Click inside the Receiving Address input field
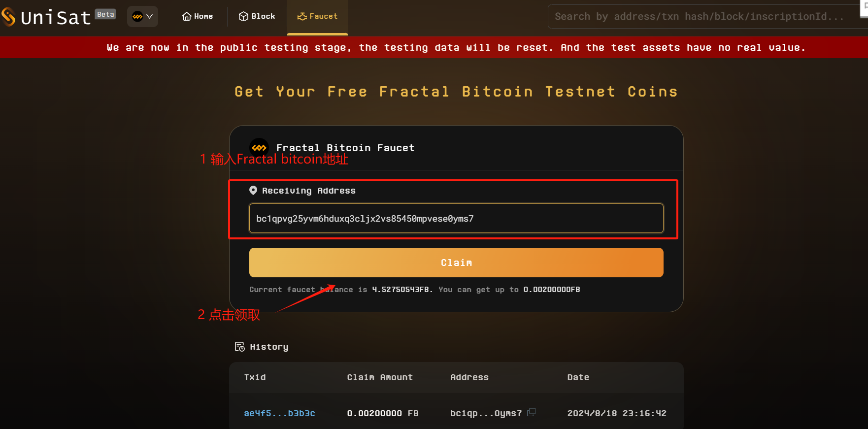The width and height of the screenshot is (868, 429). [x=456, y=218]
